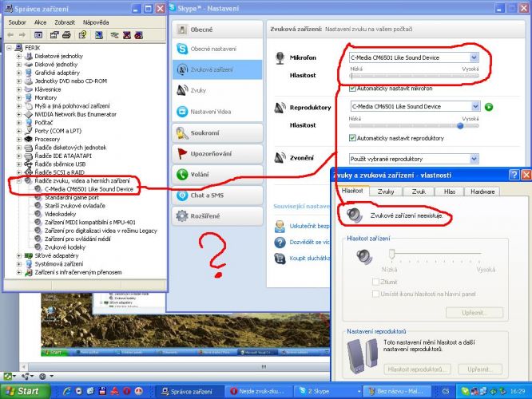
Task: Select Standardní game port tree item
Action: click(72, 197)
